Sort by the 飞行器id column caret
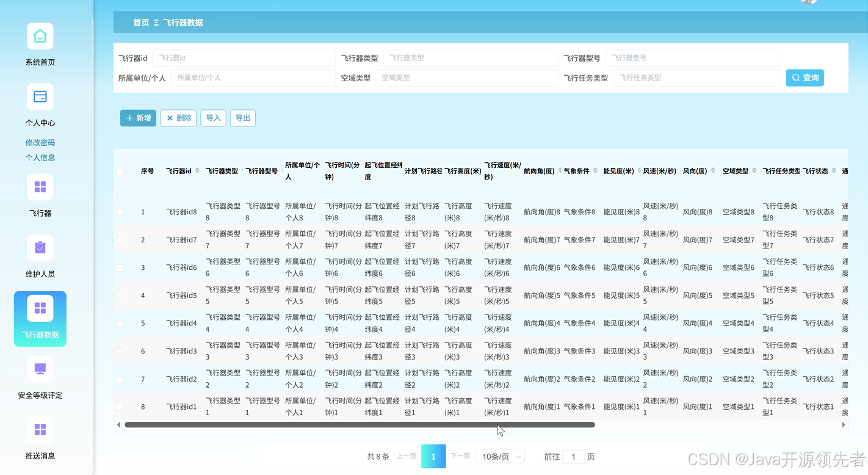The image size is (868, 475). tap(197, 171)
